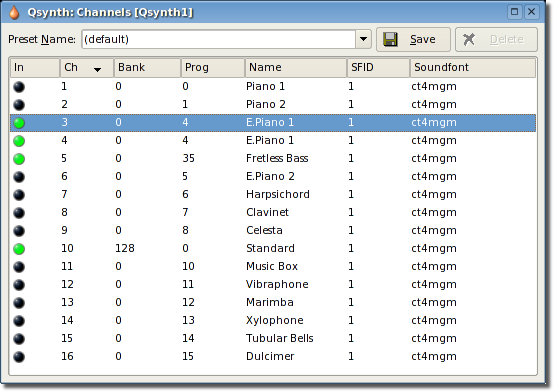Click the Preset Name text field

(219, 39)
